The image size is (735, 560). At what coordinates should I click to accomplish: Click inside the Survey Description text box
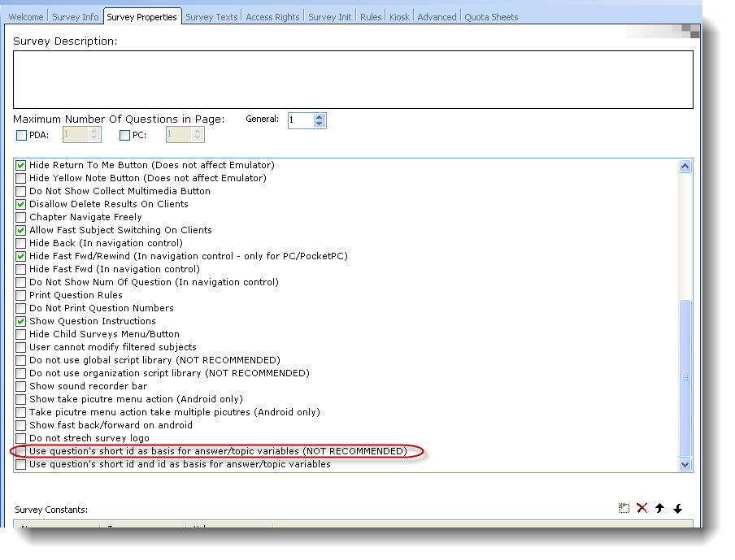click(x=353, y=80)
